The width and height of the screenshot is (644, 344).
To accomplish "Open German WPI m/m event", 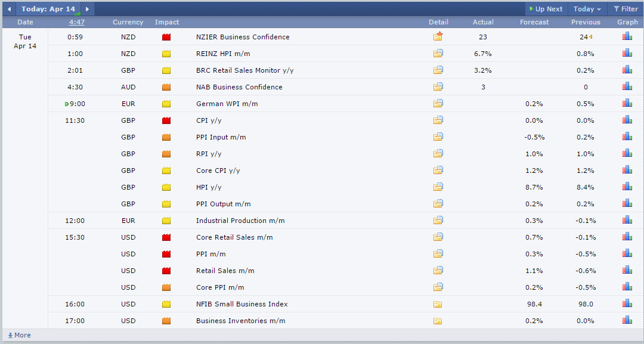I will [x=227, y=104].
